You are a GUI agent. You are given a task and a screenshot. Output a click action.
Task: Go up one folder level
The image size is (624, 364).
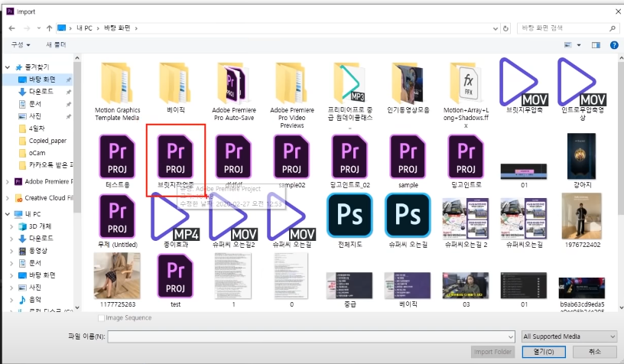(50, 28)
